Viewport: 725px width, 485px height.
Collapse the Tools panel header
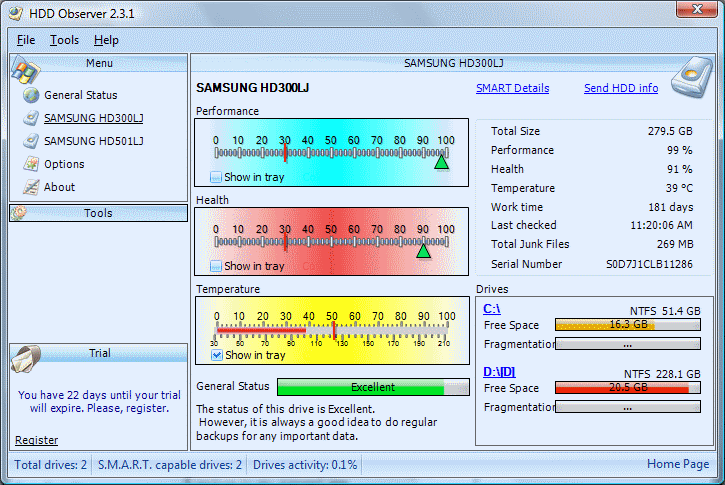(98, 213)
